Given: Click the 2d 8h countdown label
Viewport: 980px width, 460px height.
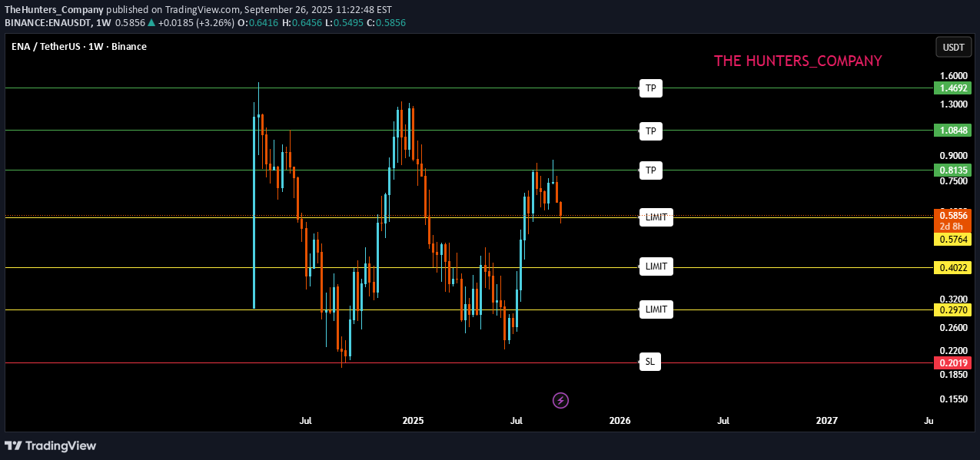Looking at the screenshot, I should (x=953, y=227).
